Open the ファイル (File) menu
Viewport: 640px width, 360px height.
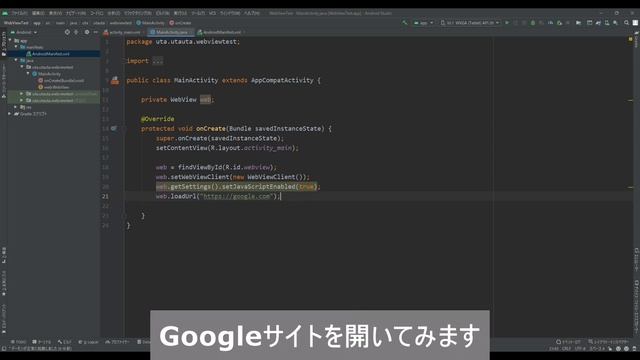(19, 13)
